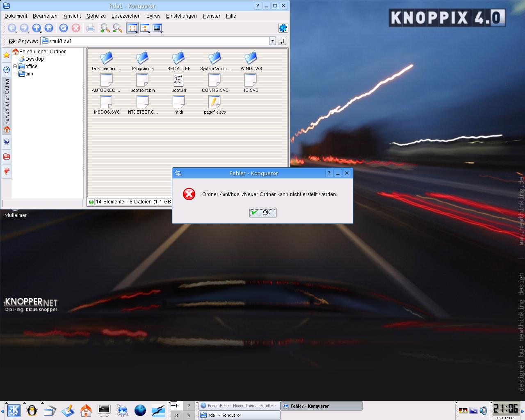The height and width of the screenshot is (420, 525).
Task: Select the boot.ini file
Action: click(x=179, y=83)
